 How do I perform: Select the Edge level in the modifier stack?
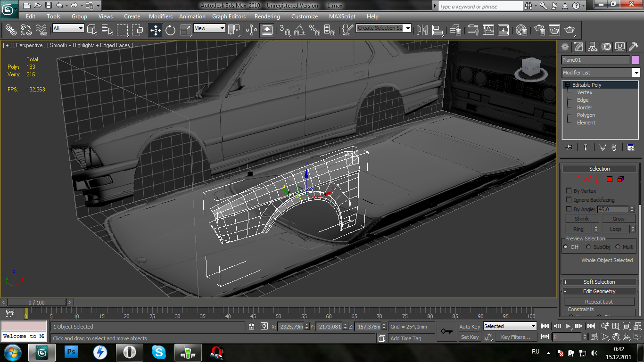(583, 100)
